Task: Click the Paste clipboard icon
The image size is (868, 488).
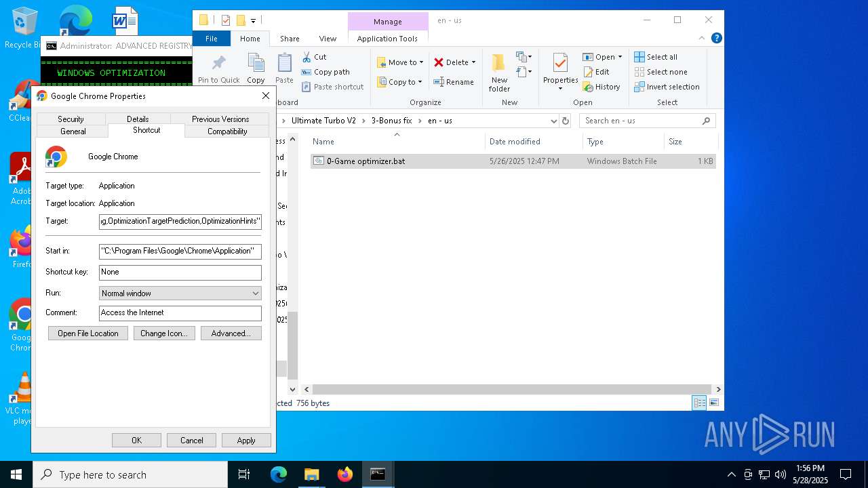Action: 284,64
